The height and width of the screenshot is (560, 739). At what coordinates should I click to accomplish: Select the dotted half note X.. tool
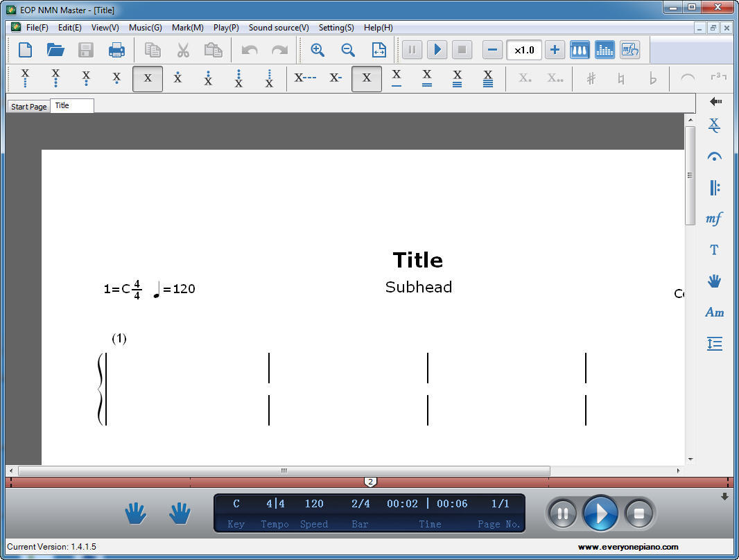coord(555,78)
